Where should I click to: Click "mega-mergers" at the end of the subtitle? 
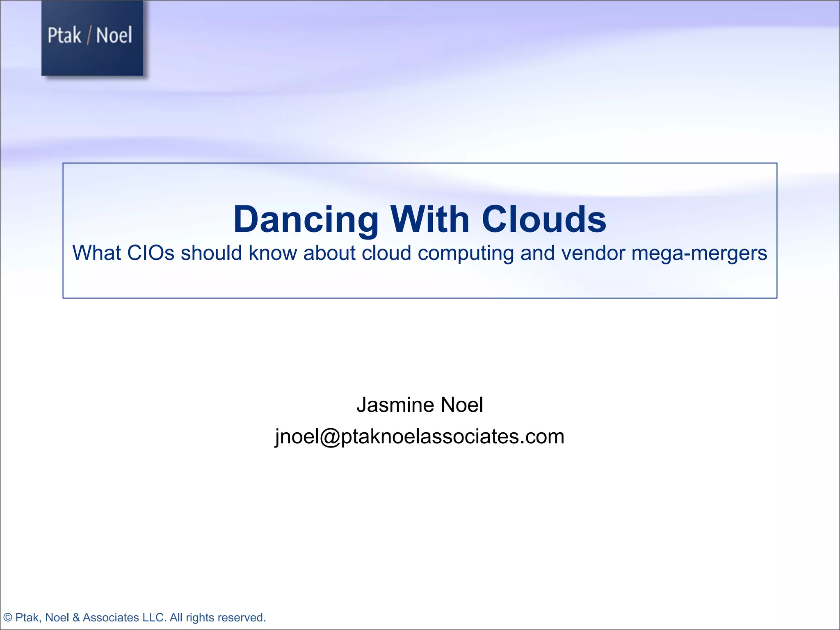click(699, 253)
